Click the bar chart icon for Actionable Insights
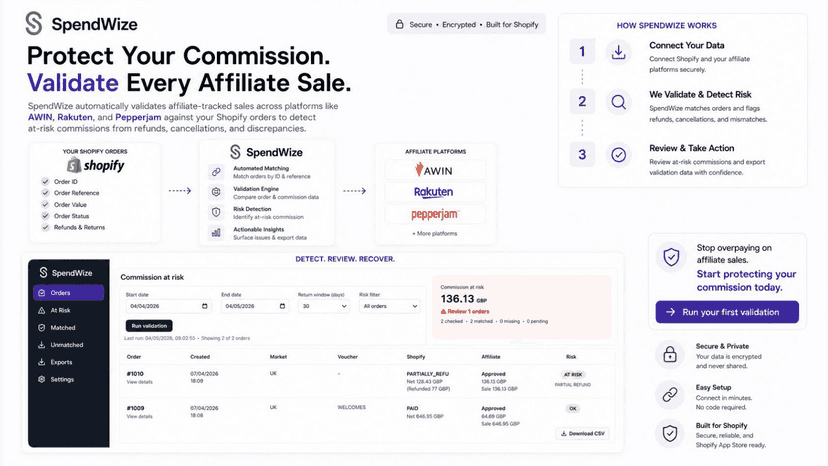The image size is (828, 466). [x=216, y=232]
